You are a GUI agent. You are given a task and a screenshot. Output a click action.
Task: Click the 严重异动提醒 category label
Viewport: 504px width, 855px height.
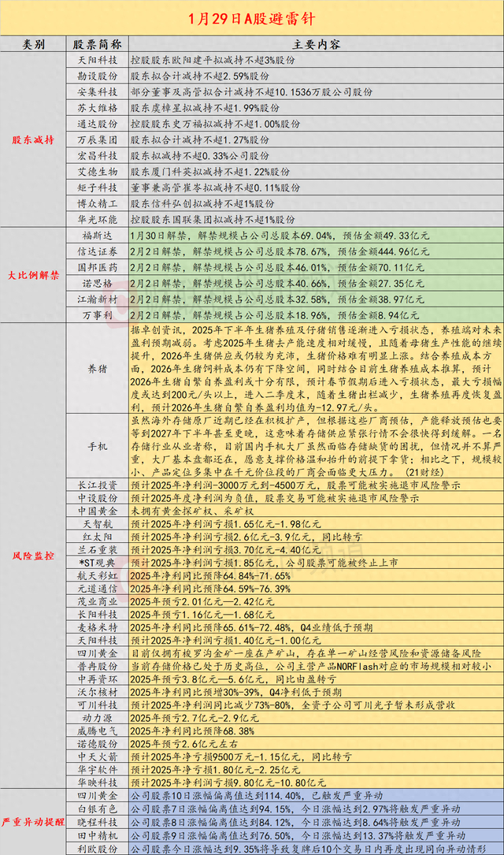33,822
